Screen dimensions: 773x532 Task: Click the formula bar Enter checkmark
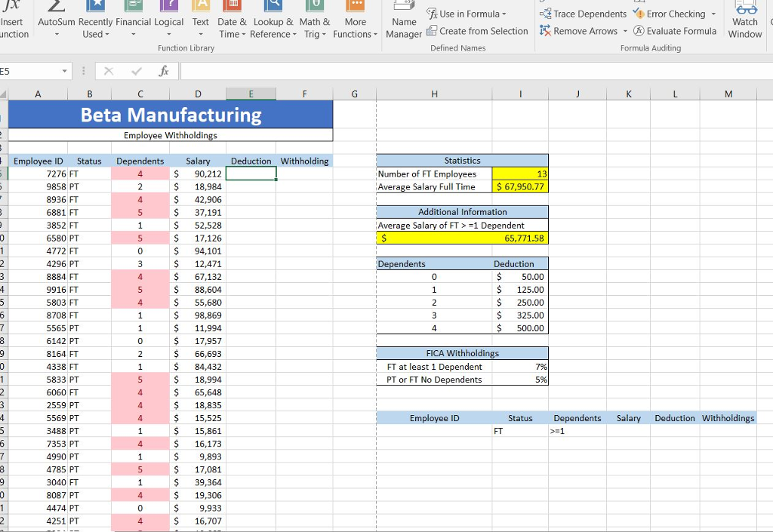[137, 72]
